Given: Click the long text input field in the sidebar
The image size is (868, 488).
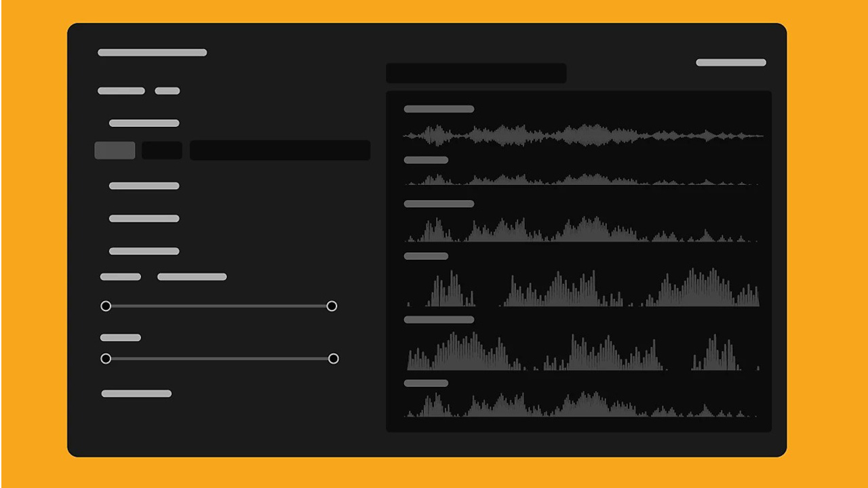Looking at the screenshot, I should click(x=280, y=150).
